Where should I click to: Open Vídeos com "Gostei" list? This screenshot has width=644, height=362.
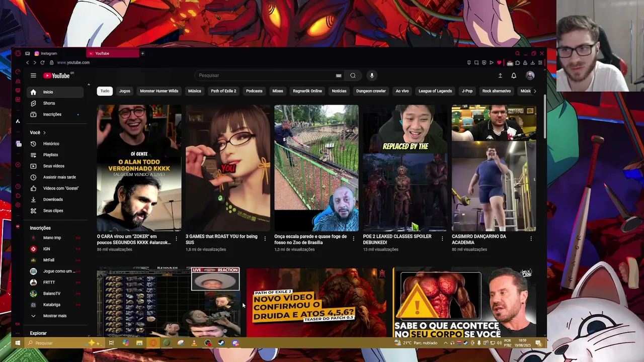(x=55, y=188)
